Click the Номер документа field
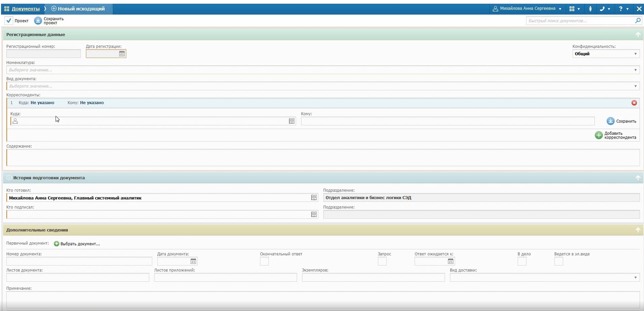 79,261
